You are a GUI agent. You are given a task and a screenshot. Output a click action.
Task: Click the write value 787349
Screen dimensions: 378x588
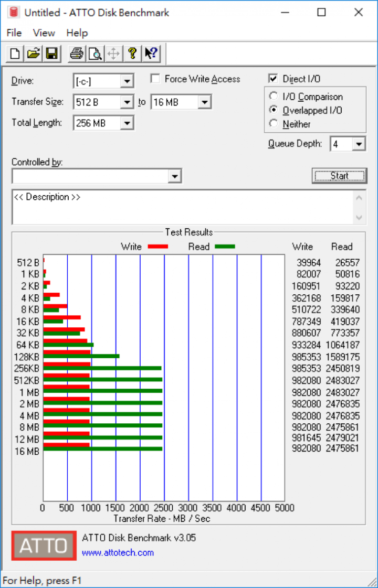[x=306, y=322]
